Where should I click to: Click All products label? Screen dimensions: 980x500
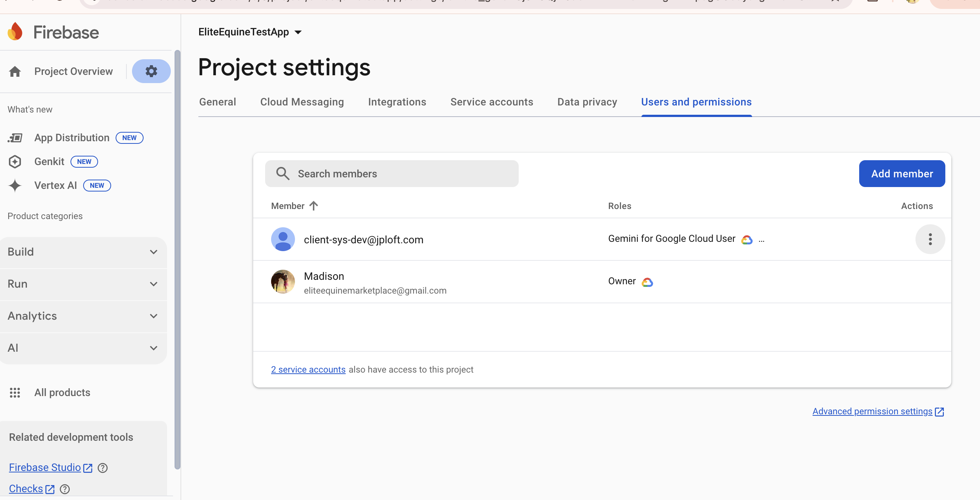(x=62, y=392)
